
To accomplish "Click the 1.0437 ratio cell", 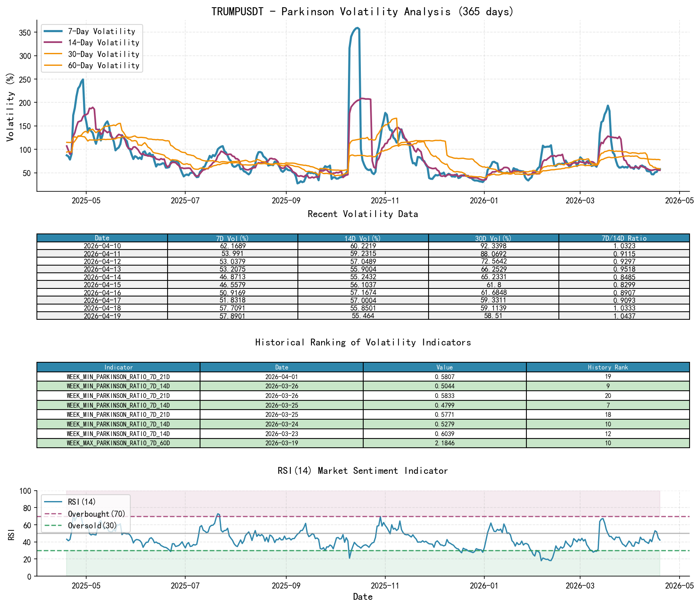I will point(624,316).
